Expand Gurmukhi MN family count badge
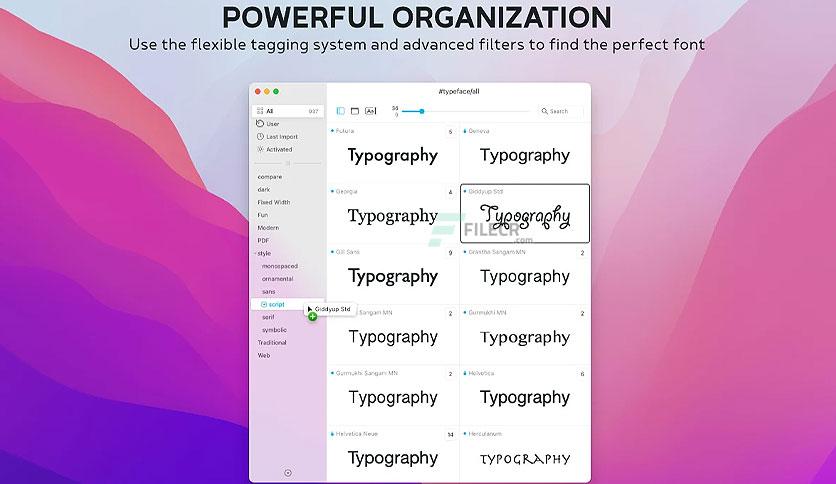Viewport: 836px width, 484px height. pyautogui.click(x=582, y=313)
